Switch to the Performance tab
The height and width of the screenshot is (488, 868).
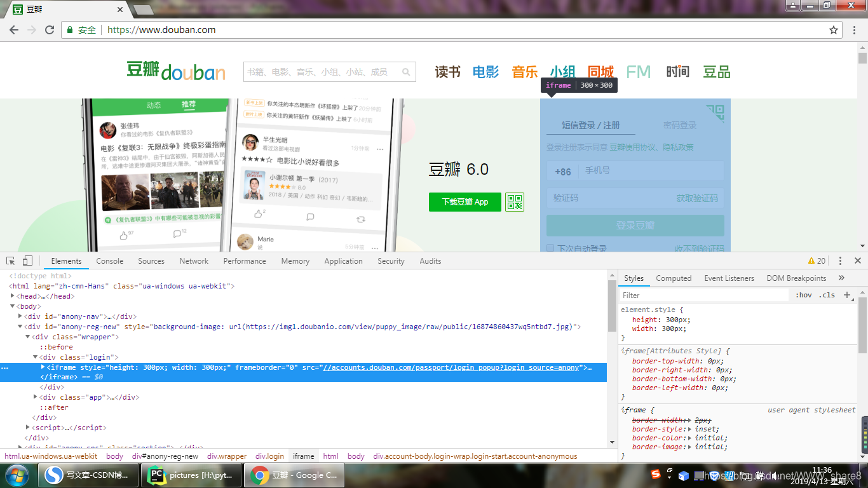pyautogui.click(x=245, y=261)
